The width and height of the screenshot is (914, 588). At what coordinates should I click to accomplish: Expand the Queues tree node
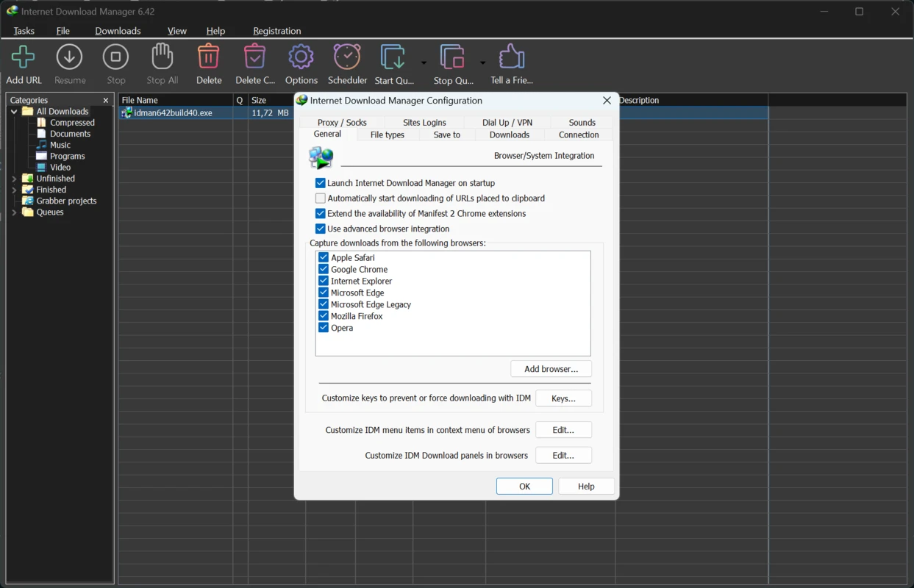(14, 212)
